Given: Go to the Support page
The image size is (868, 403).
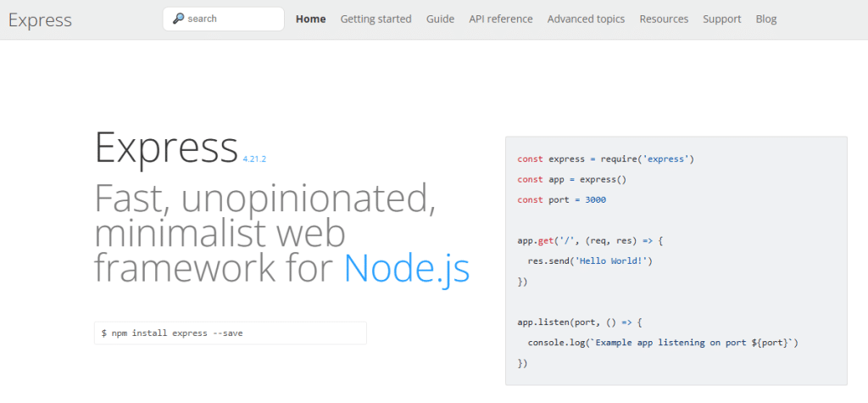Looking at the screenshot, I should [x=722, y=19].
